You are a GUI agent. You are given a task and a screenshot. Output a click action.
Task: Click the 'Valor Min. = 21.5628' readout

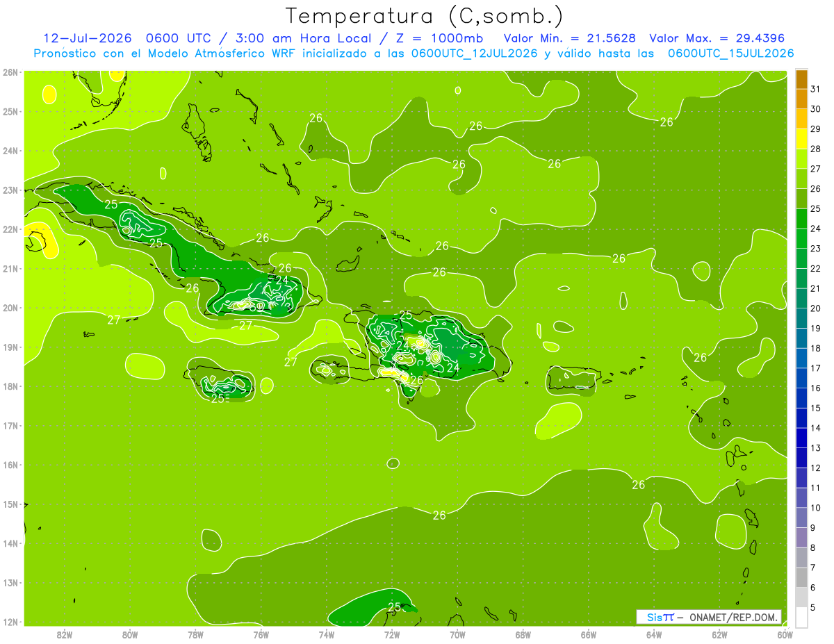tap(570, 38)
